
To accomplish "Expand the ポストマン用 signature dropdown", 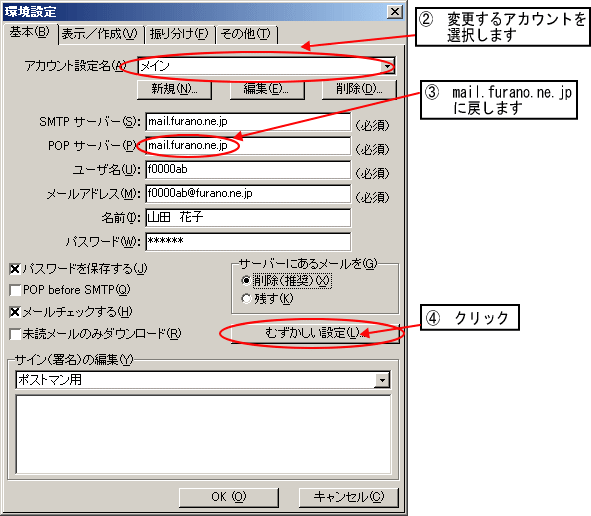I will pyautogui.click(x=382, y=380).
